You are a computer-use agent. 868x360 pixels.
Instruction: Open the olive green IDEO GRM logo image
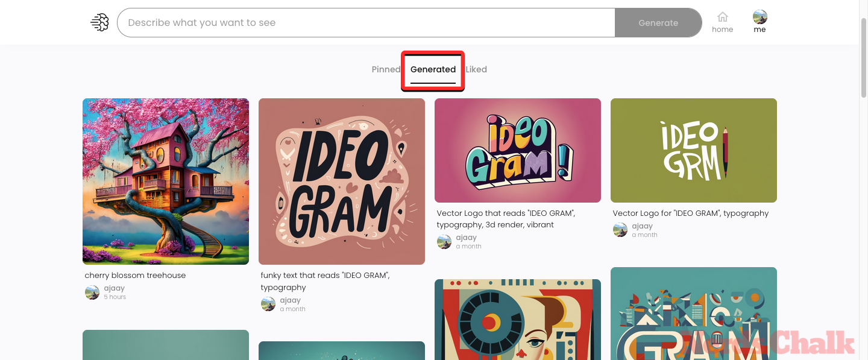point(694,150)
